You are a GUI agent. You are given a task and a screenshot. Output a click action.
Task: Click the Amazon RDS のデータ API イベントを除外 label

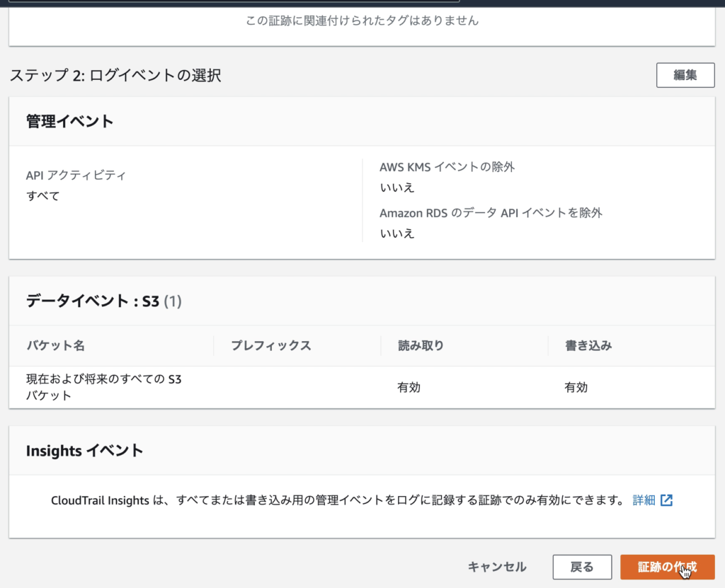[x=491, y=213]
